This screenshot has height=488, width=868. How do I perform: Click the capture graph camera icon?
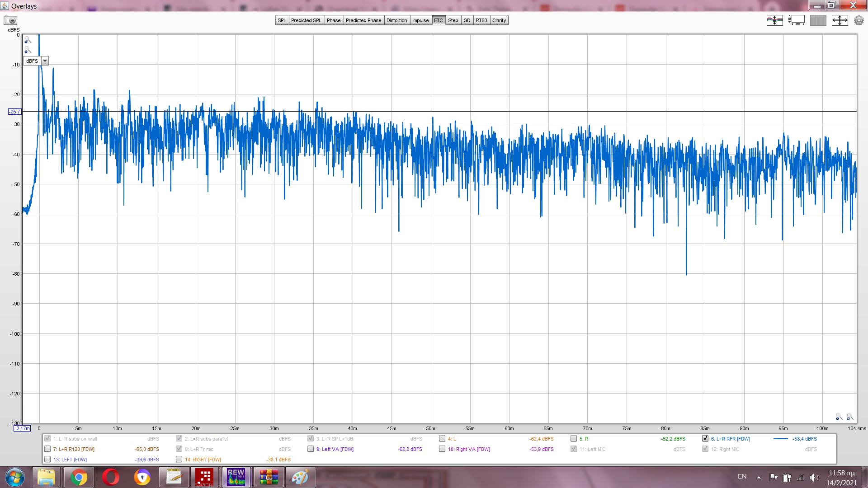(x=10, y=20)
